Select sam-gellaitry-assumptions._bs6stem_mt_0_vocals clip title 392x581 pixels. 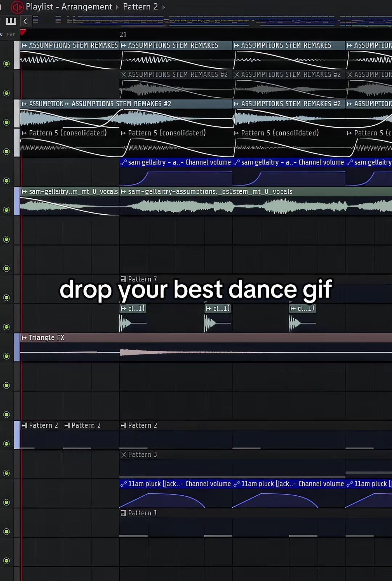click(x=210, y=192)
